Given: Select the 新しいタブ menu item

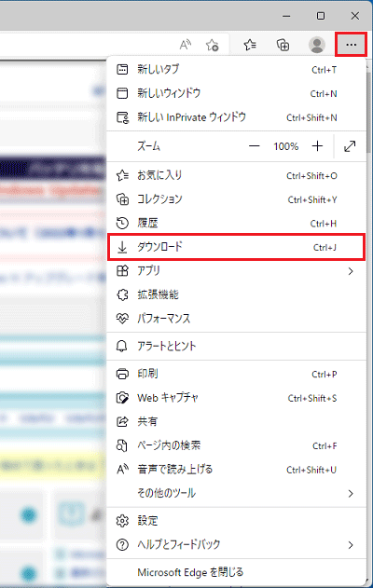Looking at the screenshot, I should coord(237,69).
